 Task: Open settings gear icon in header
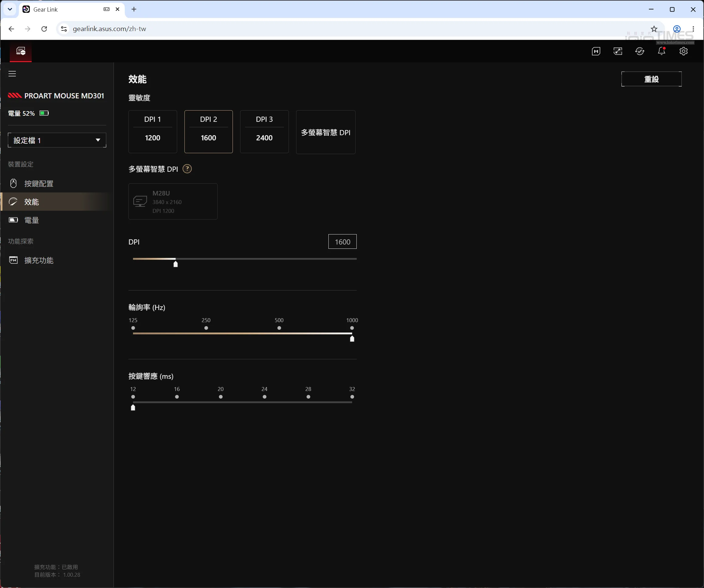683,51
